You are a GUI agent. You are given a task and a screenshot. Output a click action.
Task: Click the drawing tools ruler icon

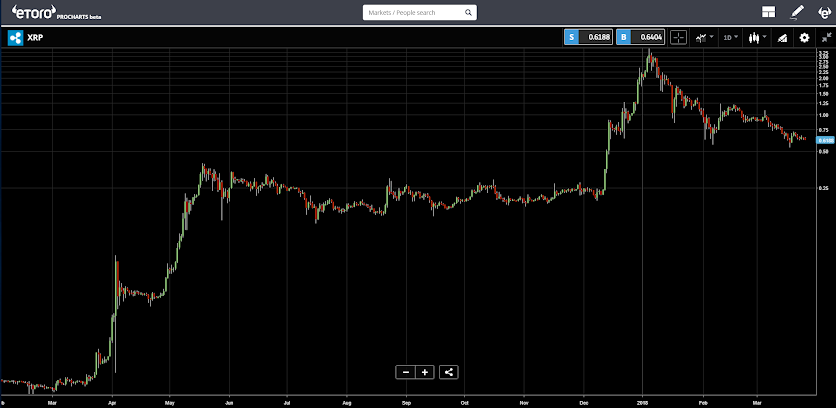tap(782, 37)
